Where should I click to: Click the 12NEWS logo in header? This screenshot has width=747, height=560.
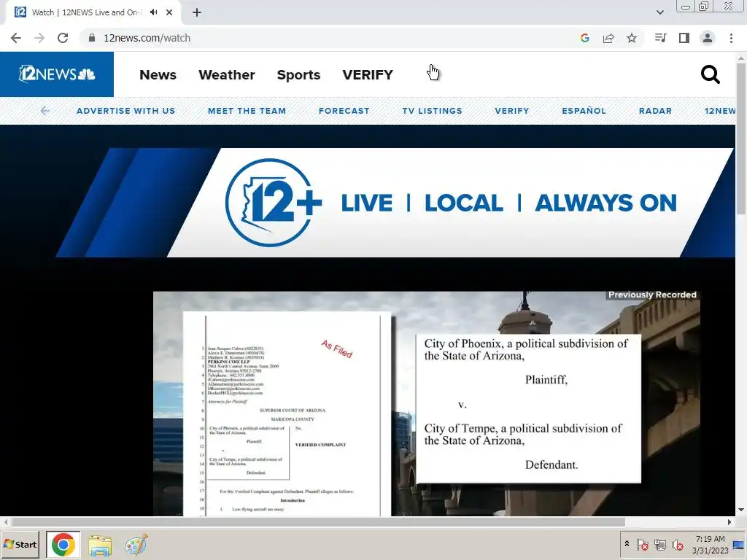tap(57, 74)
